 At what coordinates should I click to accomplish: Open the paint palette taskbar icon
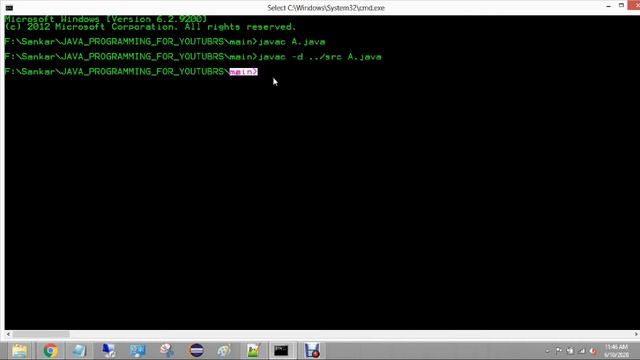point(224,350)
